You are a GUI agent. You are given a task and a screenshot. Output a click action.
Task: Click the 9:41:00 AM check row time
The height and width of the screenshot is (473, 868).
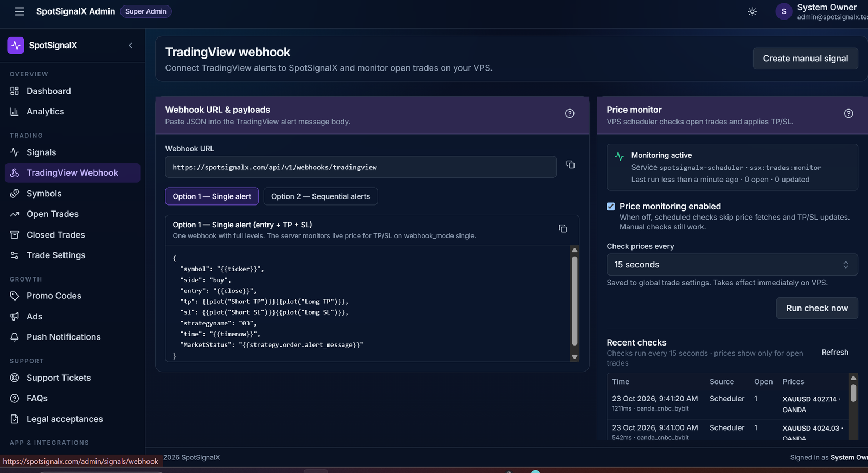tap(655, 428)
